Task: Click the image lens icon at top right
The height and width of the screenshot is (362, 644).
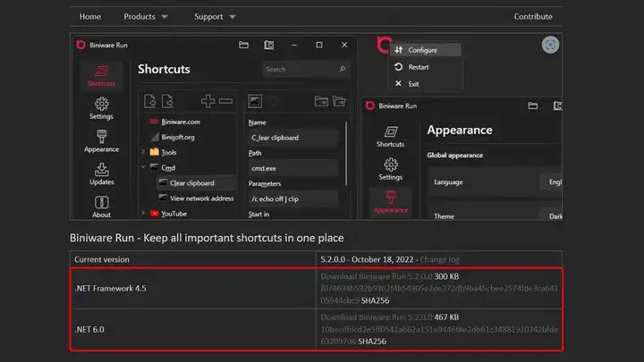Action: click(550, 45)
